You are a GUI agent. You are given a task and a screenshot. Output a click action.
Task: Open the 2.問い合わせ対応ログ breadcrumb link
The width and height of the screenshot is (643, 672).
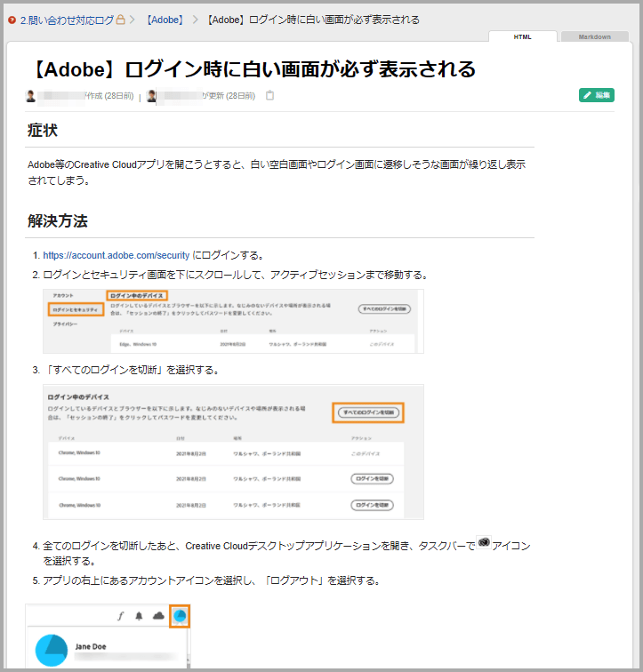pos(67,20)
